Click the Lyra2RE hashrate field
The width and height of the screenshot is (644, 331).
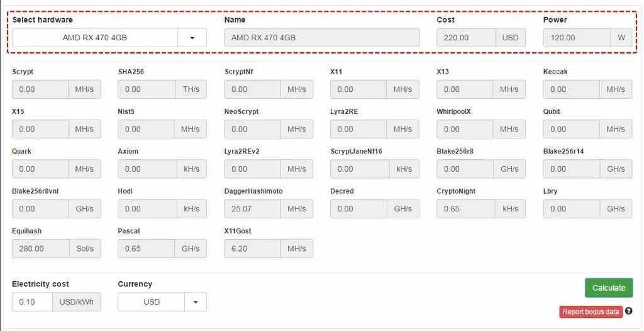[358, 129]
